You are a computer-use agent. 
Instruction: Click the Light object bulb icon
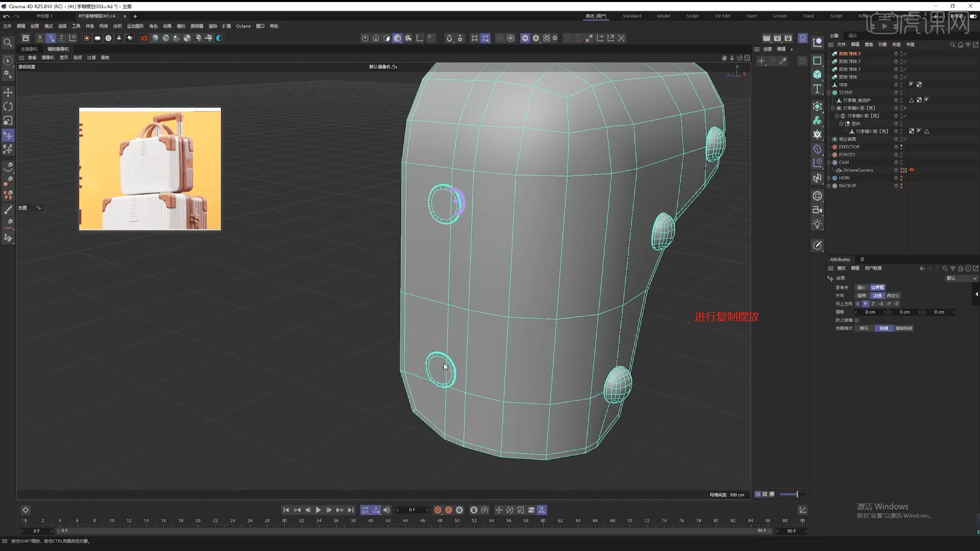pos(817,224)
